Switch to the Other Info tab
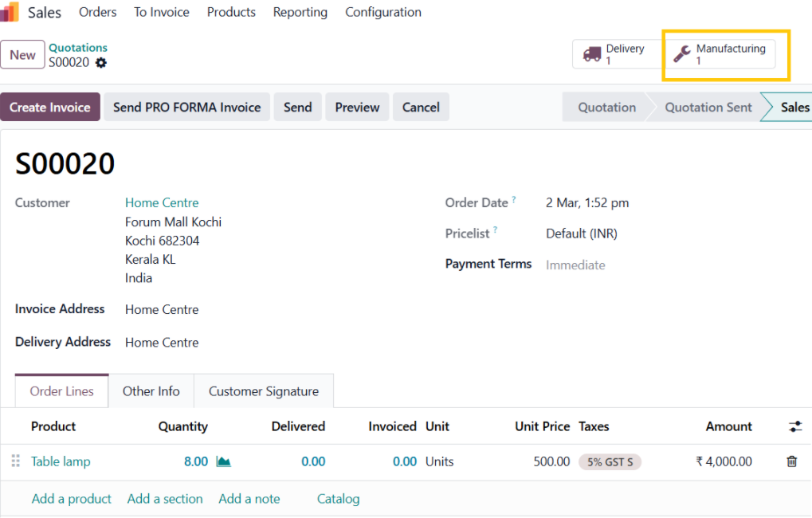812x518 pixels. (151, 391)
